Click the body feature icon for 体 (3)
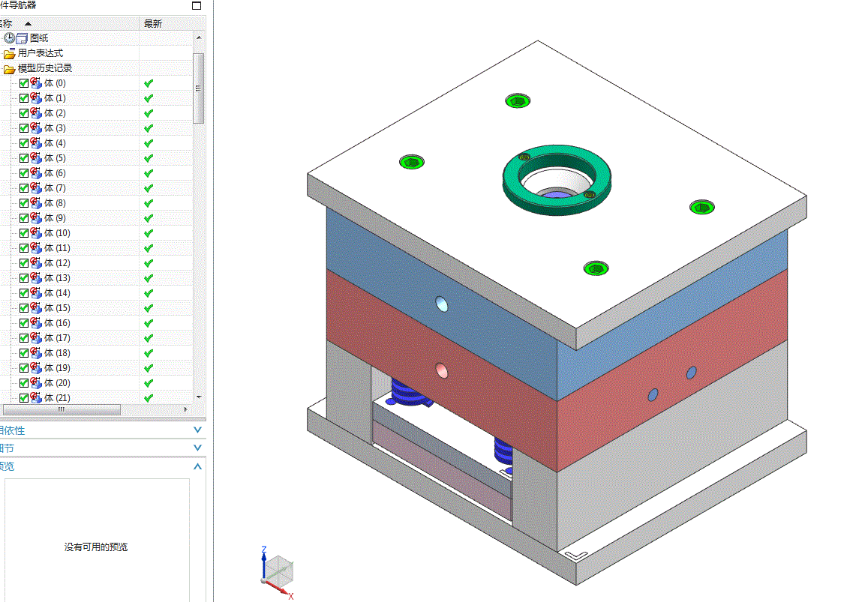868x602 pixels. click(x=36, y=127)
